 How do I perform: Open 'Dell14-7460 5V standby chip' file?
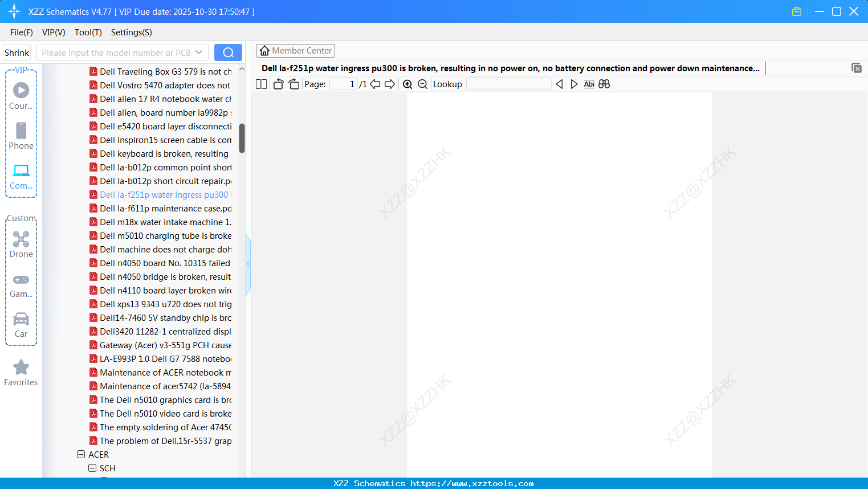click(161, 318)
